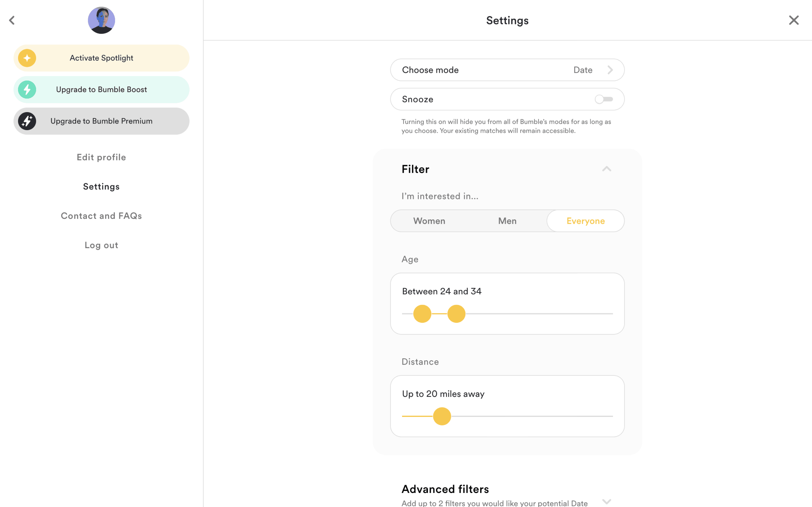The height and width of the screenshot is (507, 812).
Task: Select Settings in the sidebar menu
Action: (x=101, y=186)
